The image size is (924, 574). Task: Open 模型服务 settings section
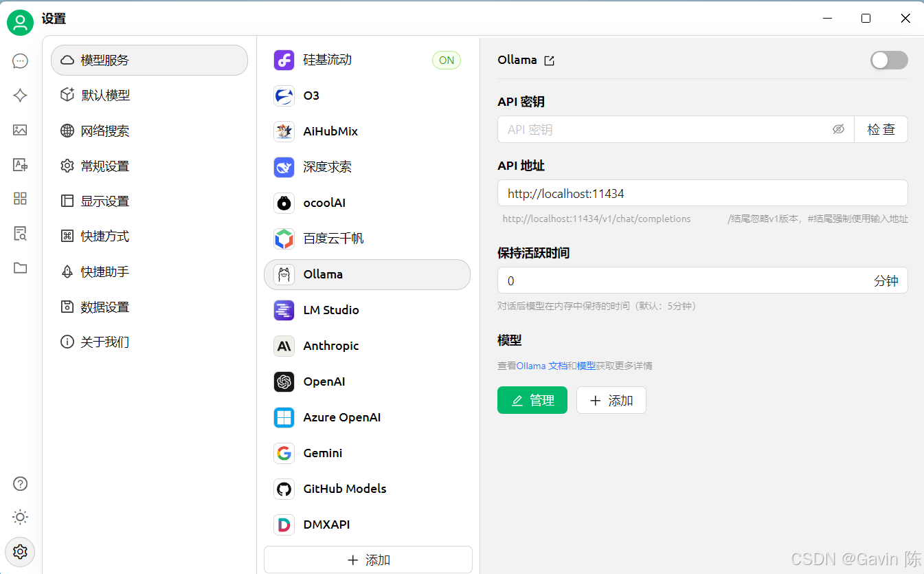pos(149,60)
